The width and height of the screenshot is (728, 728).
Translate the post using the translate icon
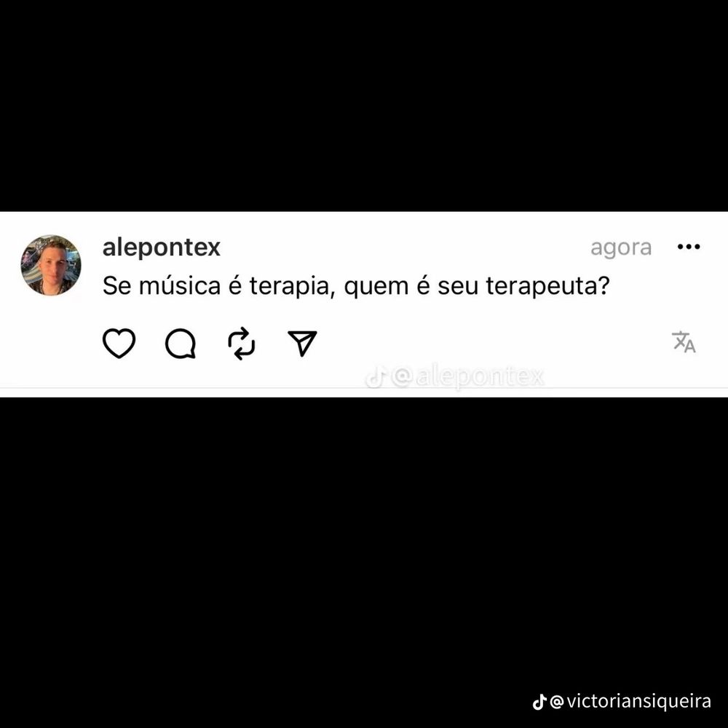coord(684,342)
